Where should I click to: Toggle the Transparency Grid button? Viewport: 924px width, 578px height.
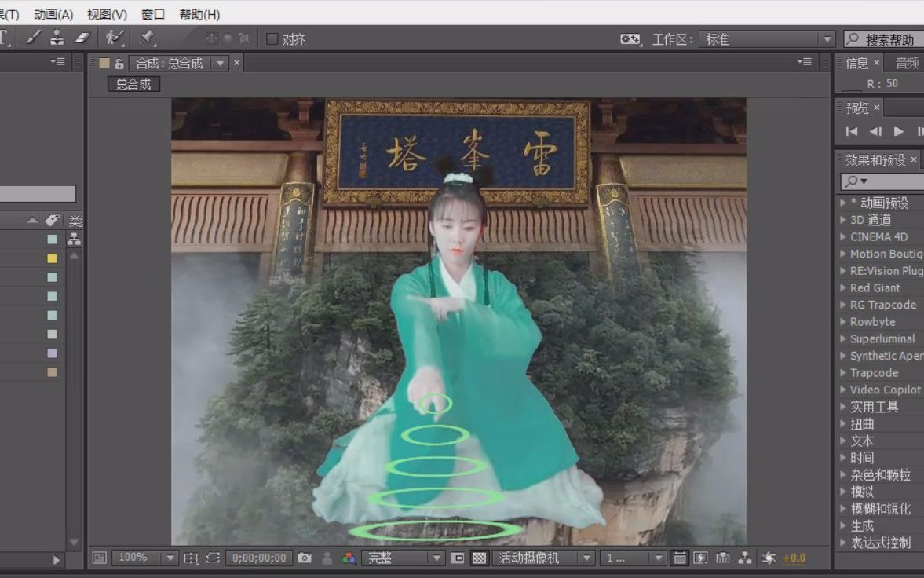pos(479,558)
